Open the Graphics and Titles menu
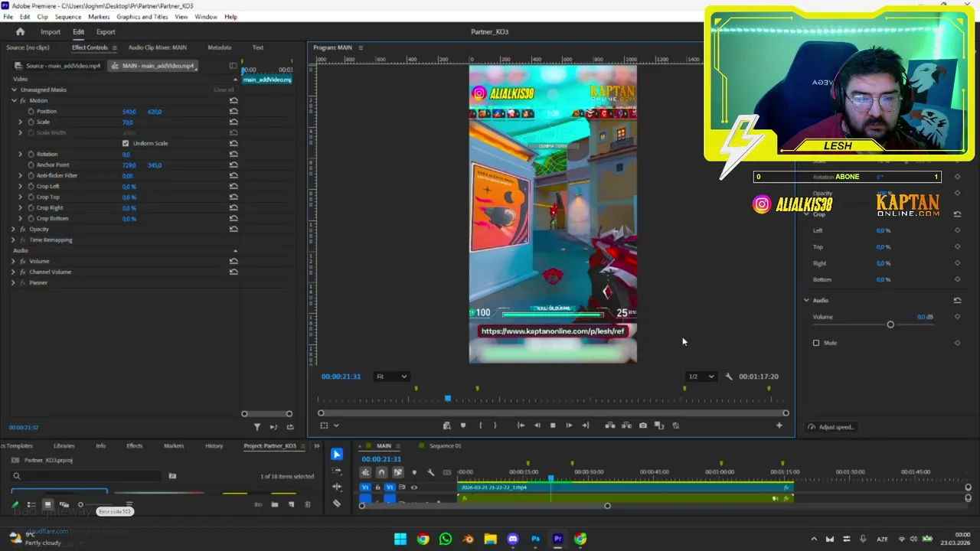This screenshot has height=551, width=980. coord(142,17)
